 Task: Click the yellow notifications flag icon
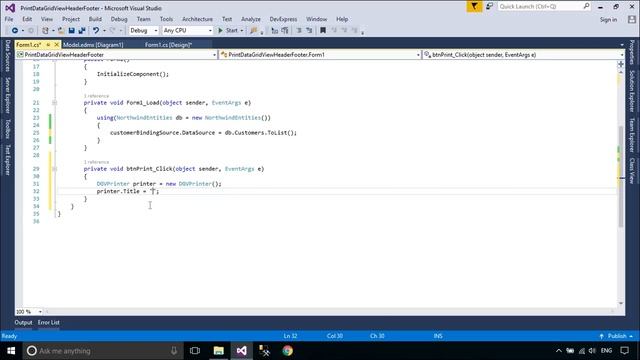tap(474, 7)
